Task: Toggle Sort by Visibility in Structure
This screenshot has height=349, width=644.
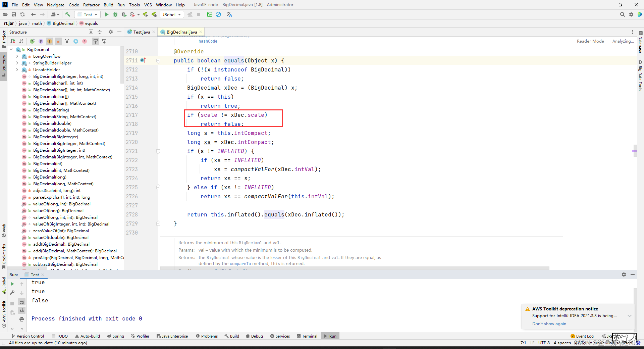Action: (x=13, y=41)
